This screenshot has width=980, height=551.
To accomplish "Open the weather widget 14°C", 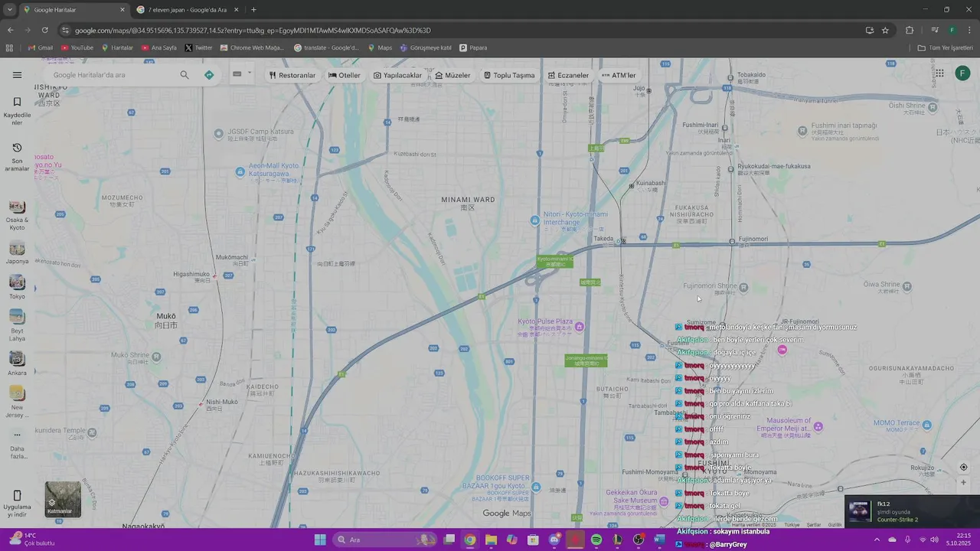I will coord(31,539).
